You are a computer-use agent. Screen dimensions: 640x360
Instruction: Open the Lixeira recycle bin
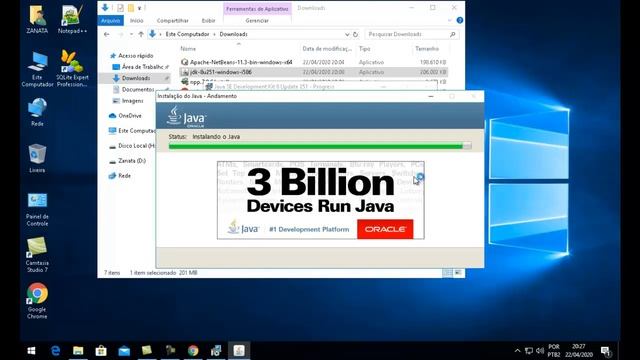pos(37,158)
